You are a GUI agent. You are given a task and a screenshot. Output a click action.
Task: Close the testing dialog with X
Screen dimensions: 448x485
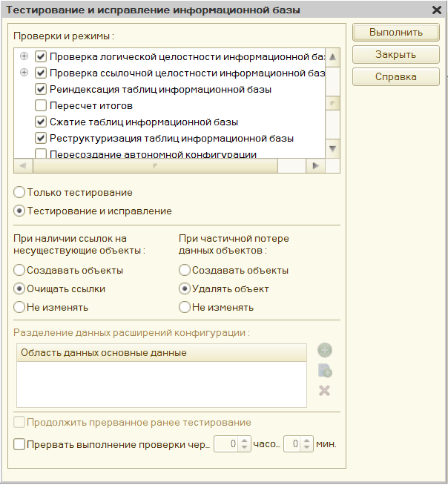(437, 10)
